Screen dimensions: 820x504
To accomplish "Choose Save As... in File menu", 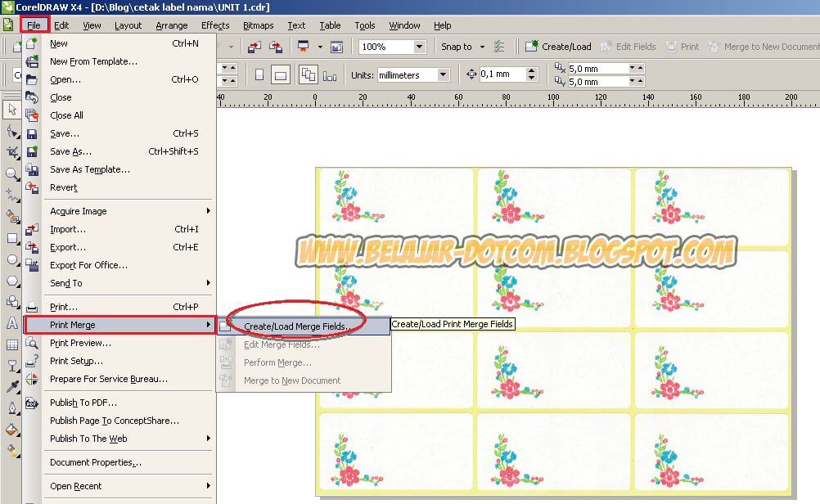I will pos(119,151).
